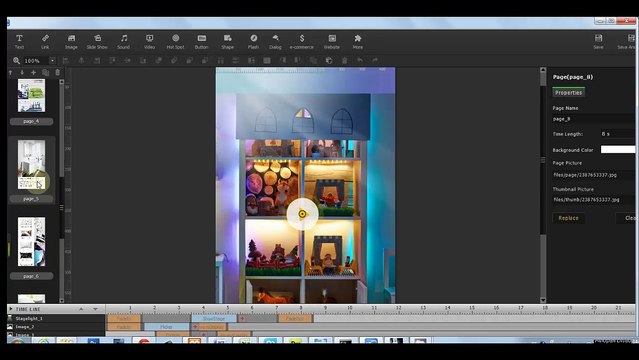Add a Dialog element
639x360 pixels.
click(275, 42)
